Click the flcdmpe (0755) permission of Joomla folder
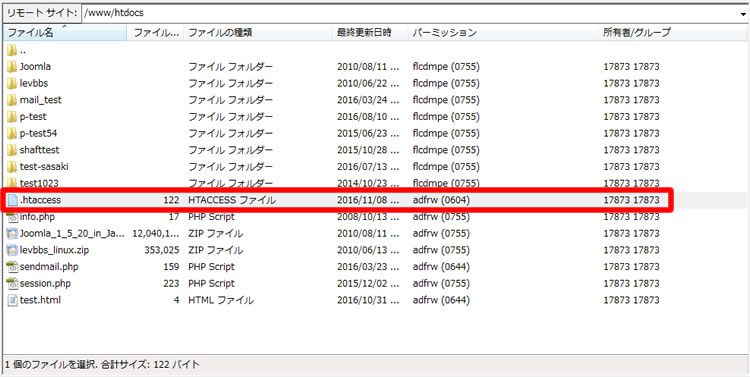This screenshot has height=377, width=750. point(446,67)
